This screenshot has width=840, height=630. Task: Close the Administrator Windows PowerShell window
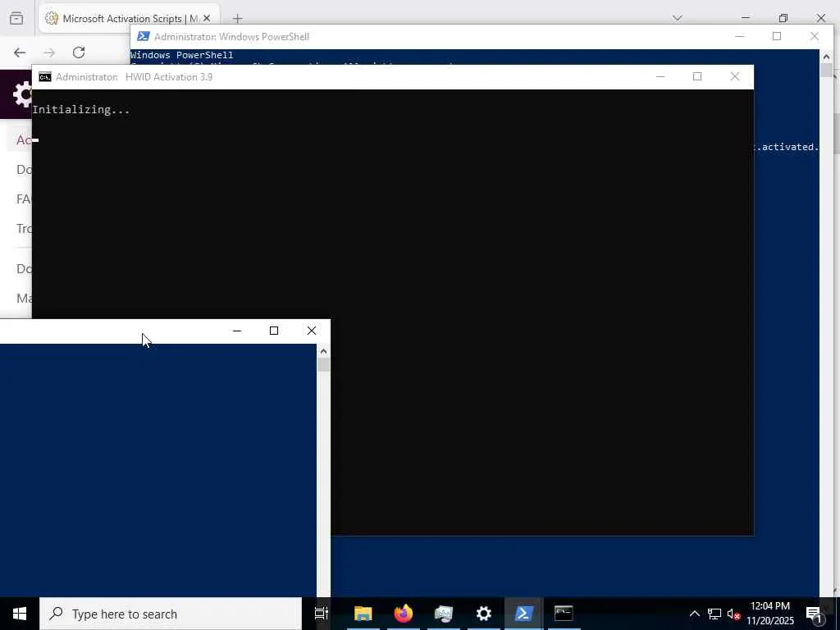pyautogui.click(x=815, y=36)
